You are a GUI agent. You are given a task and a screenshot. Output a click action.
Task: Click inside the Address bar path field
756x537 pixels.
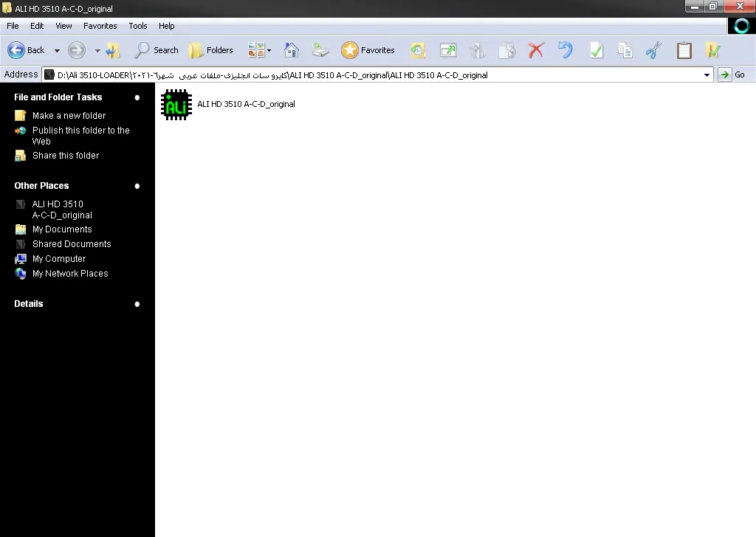[x=377, y=75]
